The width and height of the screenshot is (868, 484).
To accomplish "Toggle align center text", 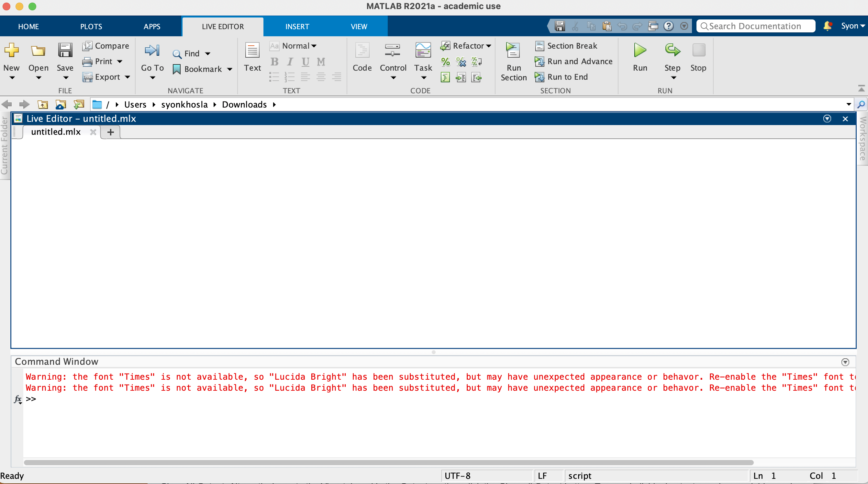I will click(321, 77).
